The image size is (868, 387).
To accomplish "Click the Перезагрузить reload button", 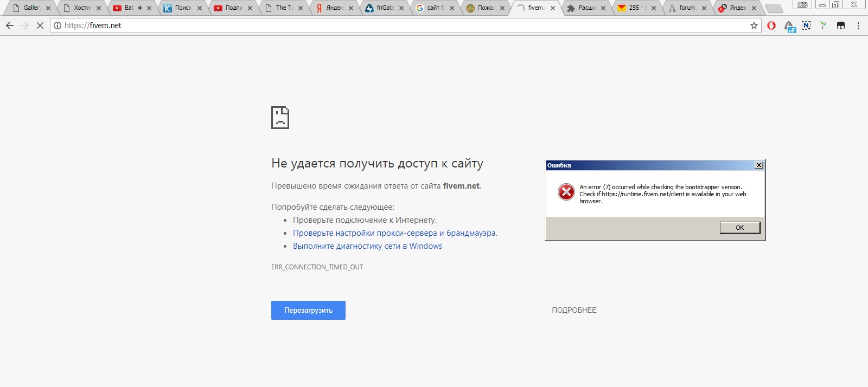I will tap(308, 310).
